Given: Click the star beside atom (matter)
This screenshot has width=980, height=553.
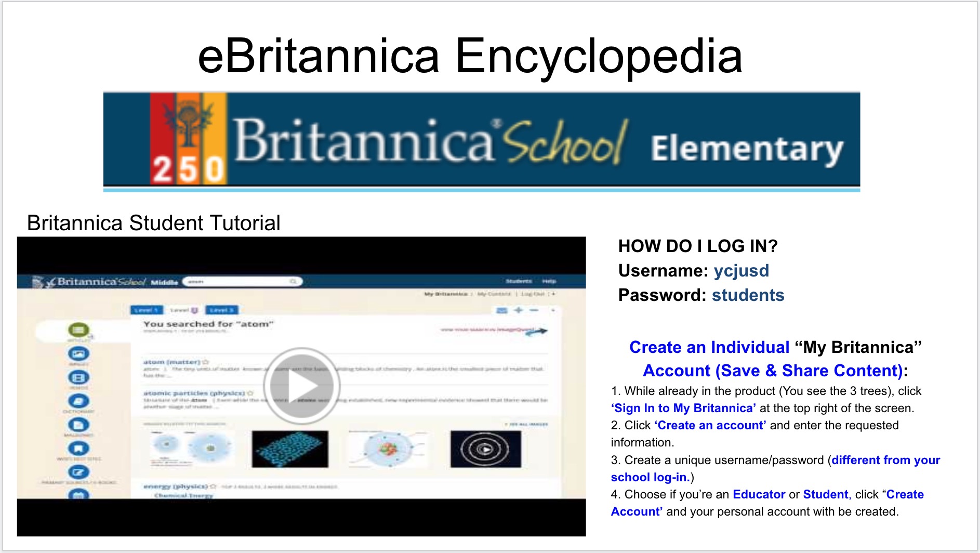Looking at the screenshot, I should [206, 362].
